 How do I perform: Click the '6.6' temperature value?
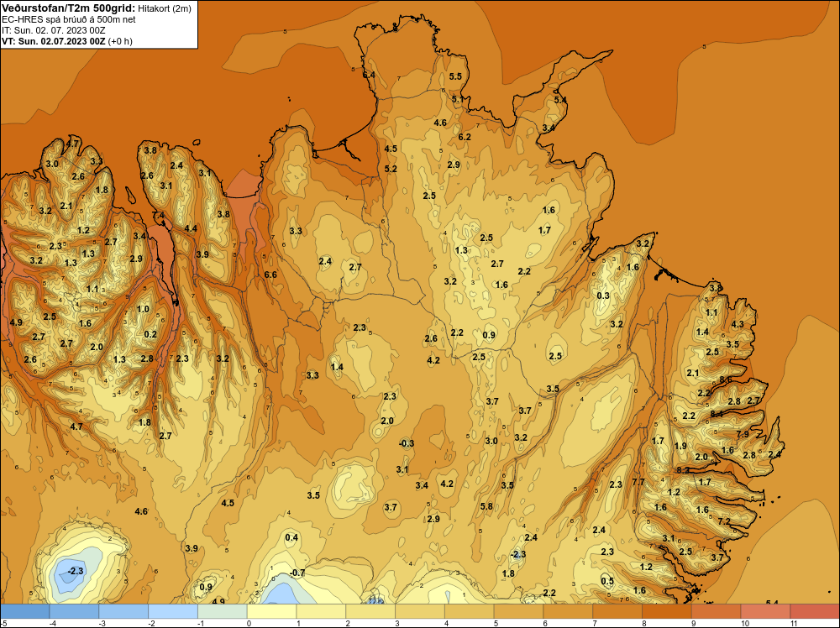[270, 275]
